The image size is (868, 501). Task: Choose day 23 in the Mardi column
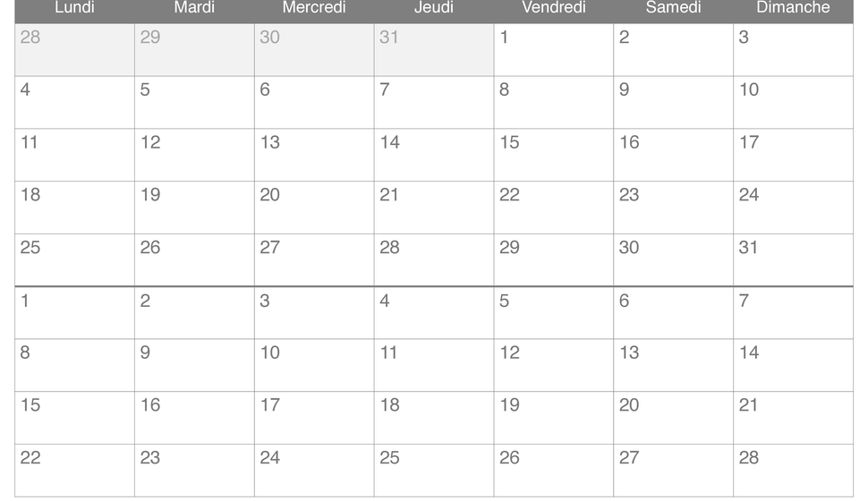(x=194, y=471)
